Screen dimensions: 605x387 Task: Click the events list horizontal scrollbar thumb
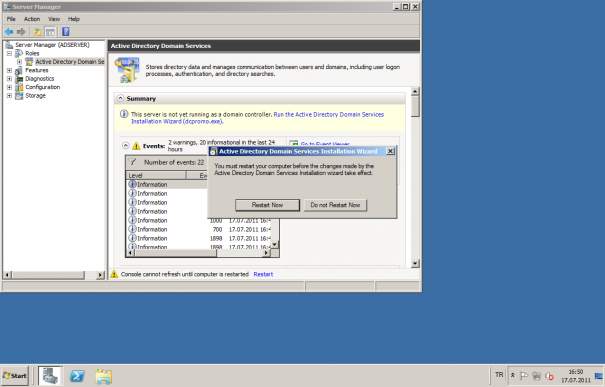(176, 253)
